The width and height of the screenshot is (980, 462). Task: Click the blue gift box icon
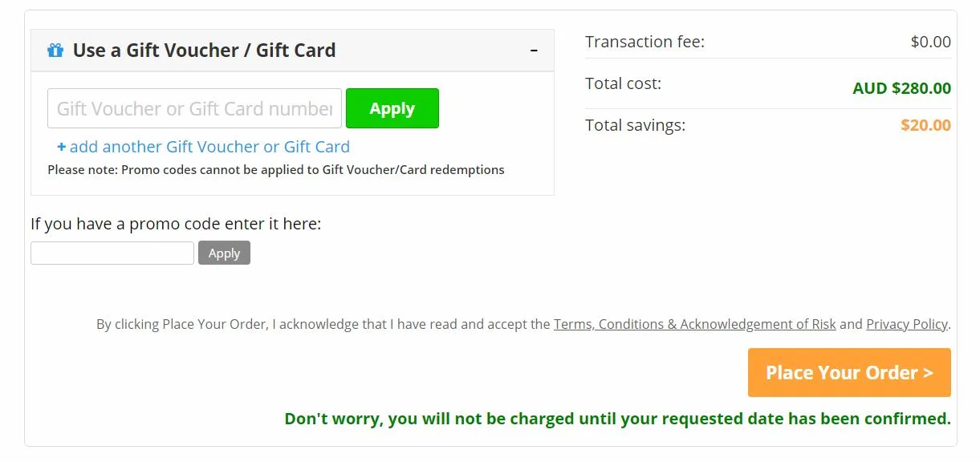tap(55, 51)
